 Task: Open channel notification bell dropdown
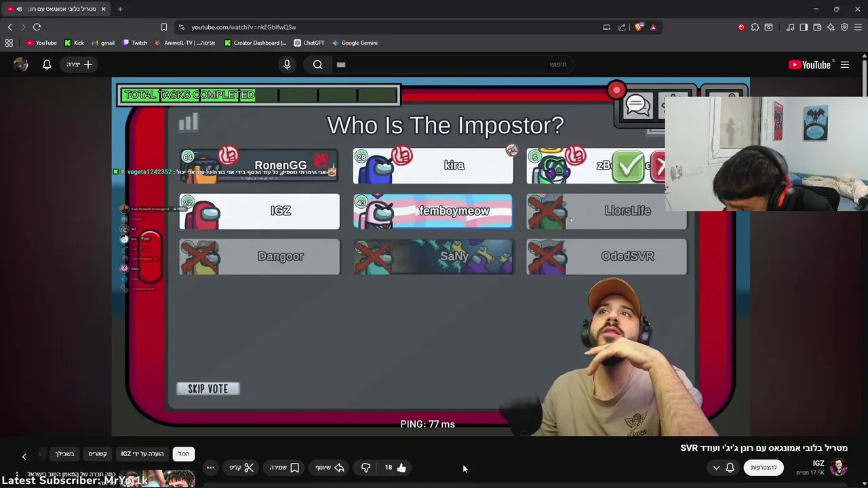coord(723,468)
